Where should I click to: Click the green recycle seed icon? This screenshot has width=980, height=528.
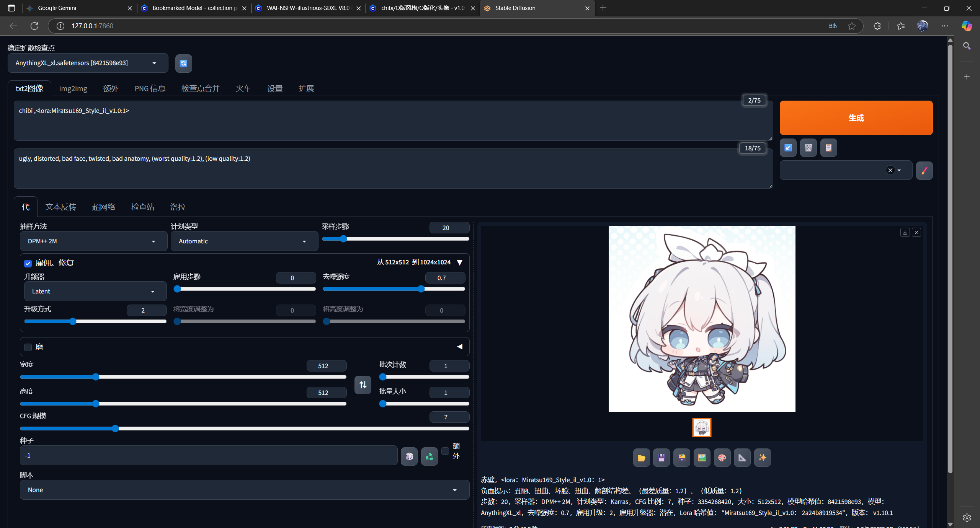tap(429, 456)
